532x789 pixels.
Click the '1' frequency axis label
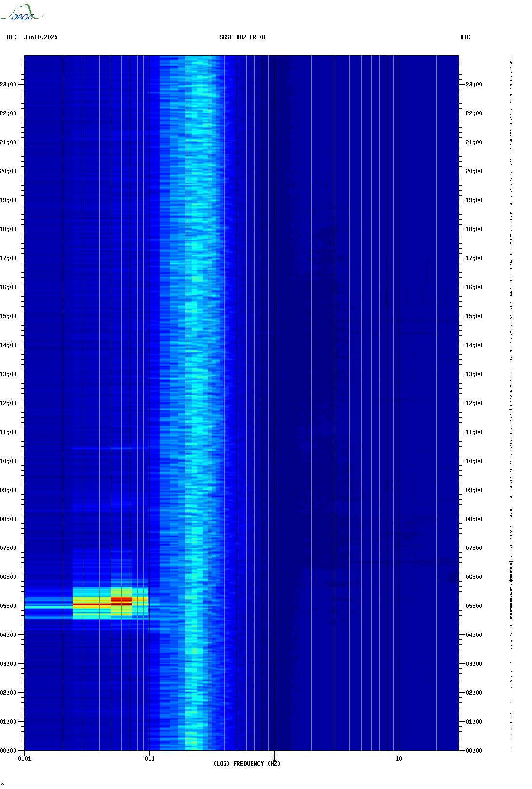click(274, 759)
